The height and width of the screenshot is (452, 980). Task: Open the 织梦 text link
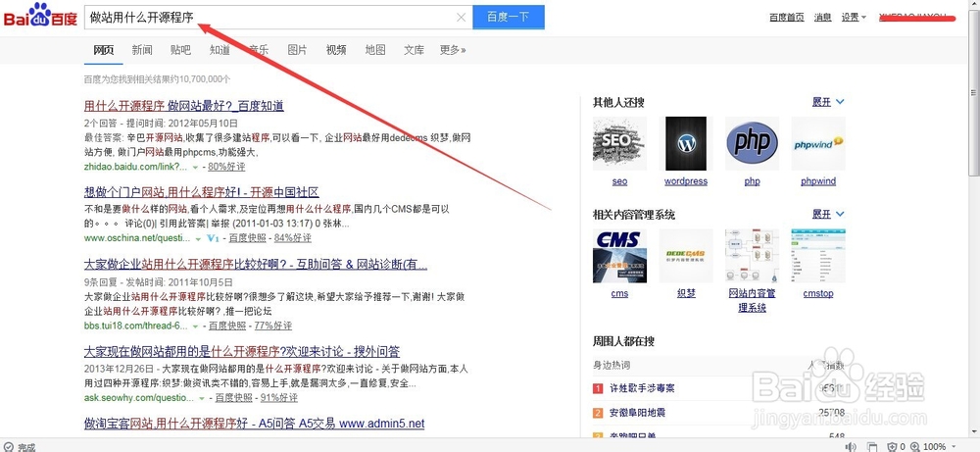click(686, 294)
